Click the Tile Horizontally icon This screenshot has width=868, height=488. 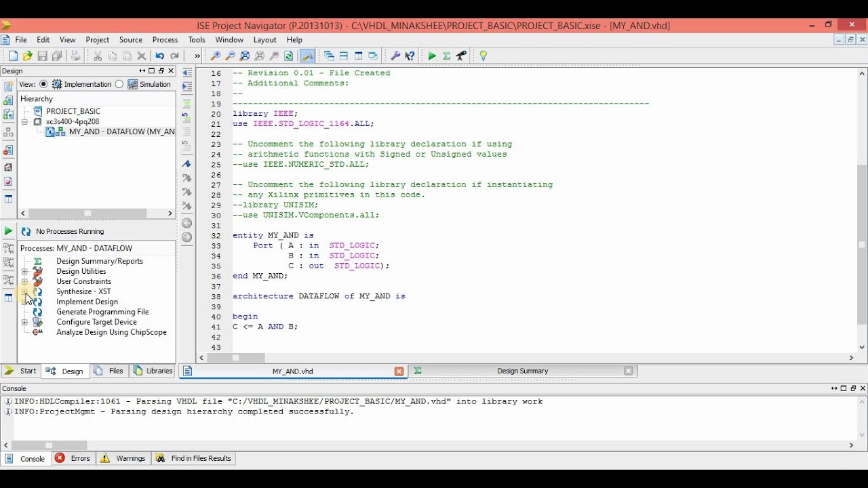coord(344,56)
